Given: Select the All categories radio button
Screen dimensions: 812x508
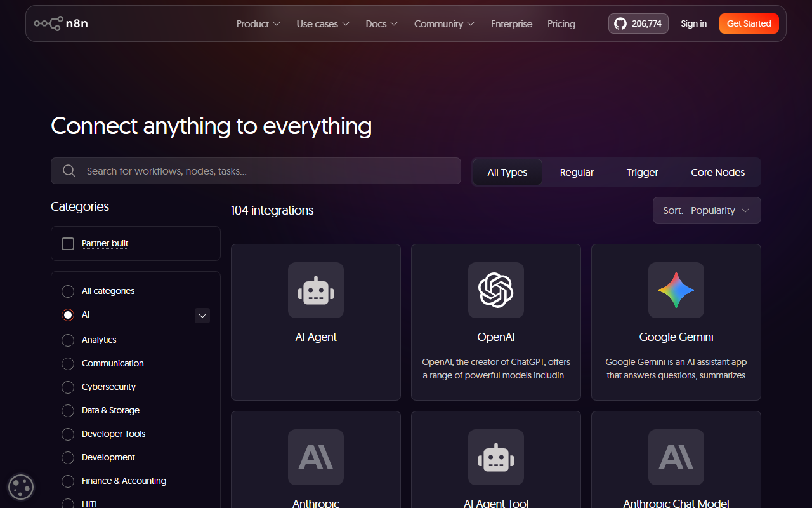Looking at the screenshot, I should [68, 291].
